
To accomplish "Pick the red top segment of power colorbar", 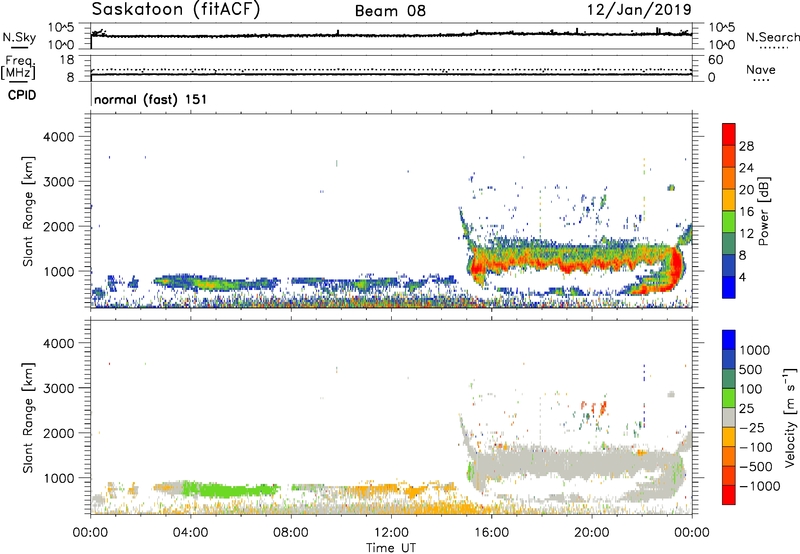I will (729, 134).
